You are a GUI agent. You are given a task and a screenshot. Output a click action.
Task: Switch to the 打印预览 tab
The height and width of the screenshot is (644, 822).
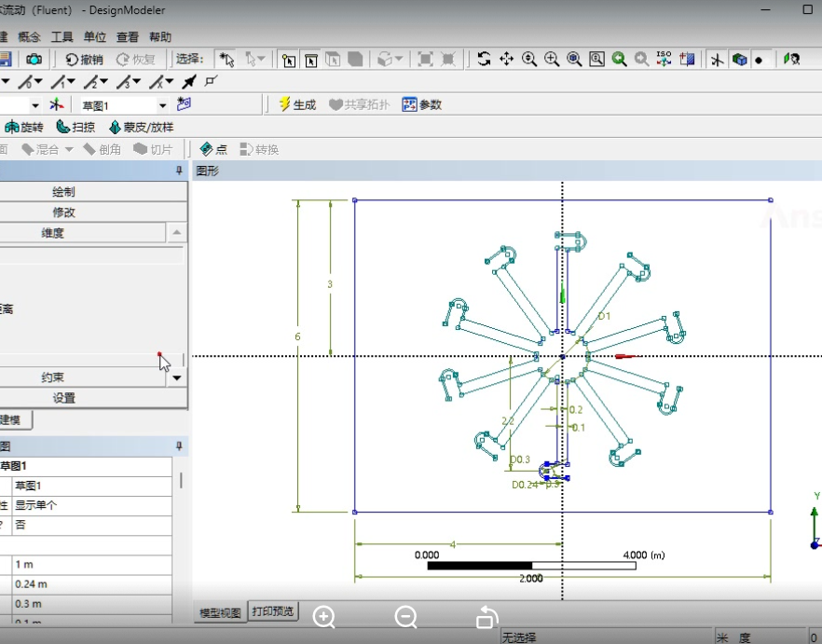(272, 611)
